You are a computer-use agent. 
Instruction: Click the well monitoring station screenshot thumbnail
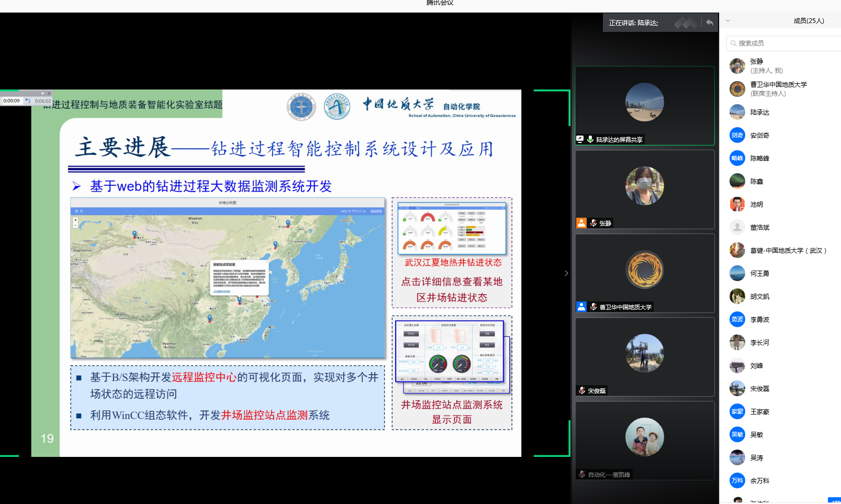(x=451, y=353)
